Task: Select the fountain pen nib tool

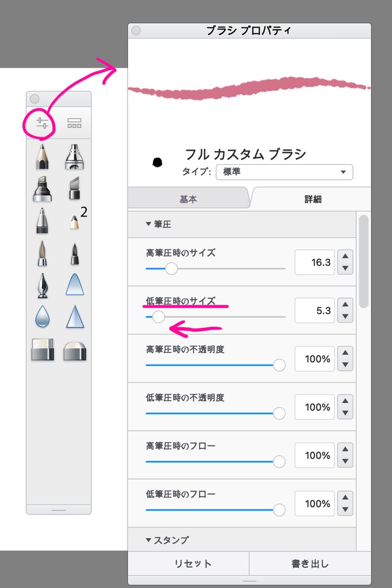Action: coord(43,285)
